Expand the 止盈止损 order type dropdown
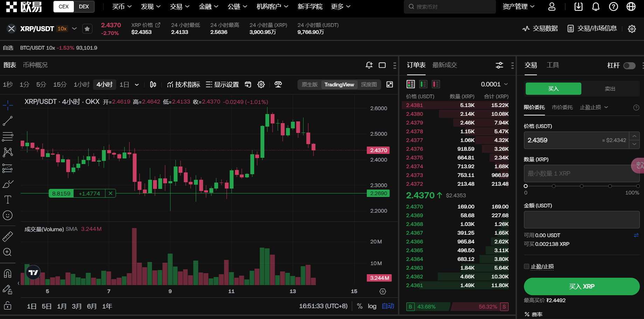 click(594, 107)
